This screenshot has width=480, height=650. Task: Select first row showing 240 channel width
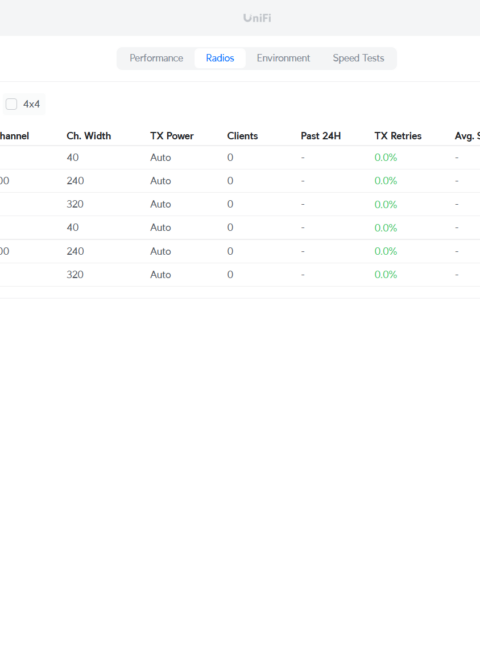coord(240,181)
